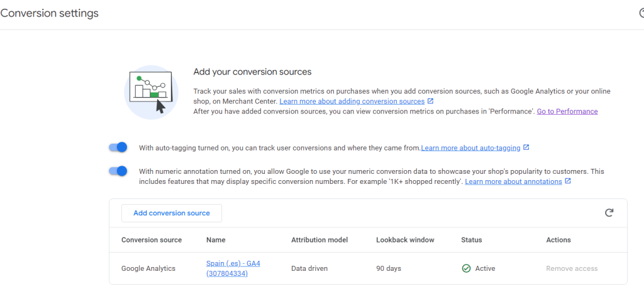This screenshot has width=644, height=291.
Task: Select the Google Analytics row cell
Action: coord(148,268)
